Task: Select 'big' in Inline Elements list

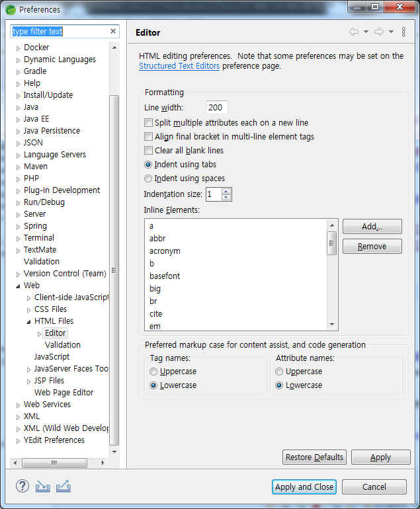Action: (x=155, y=289)
